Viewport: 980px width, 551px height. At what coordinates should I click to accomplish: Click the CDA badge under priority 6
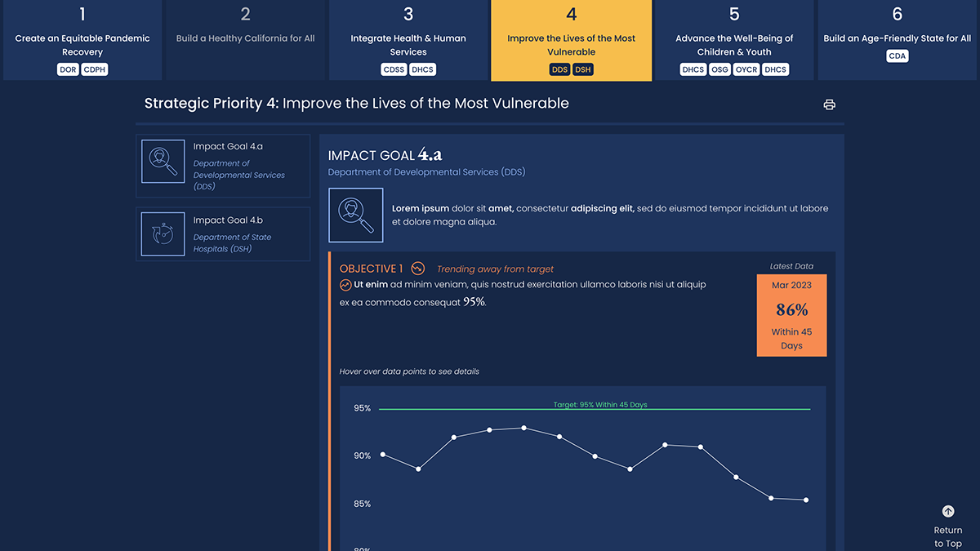click(x=898, y=56)
